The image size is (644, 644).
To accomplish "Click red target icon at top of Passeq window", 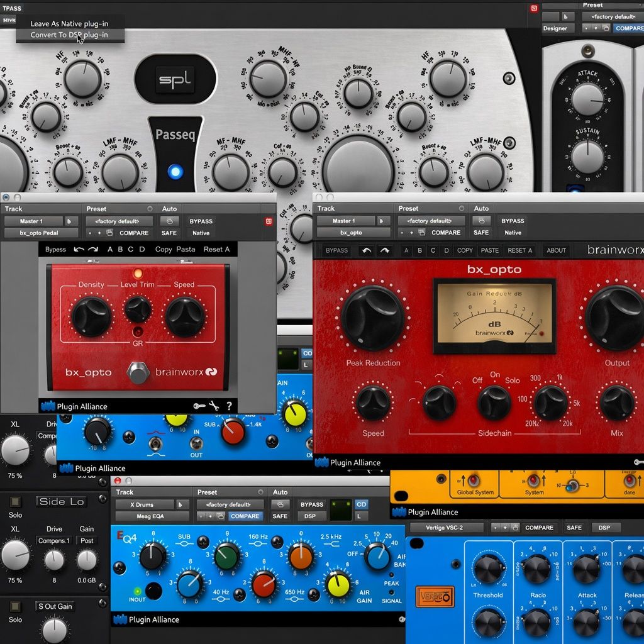I will point(534,8).
